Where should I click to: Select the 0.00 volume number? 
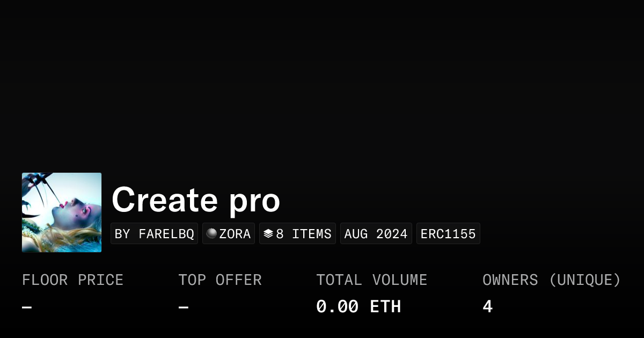tap(337, 307)
